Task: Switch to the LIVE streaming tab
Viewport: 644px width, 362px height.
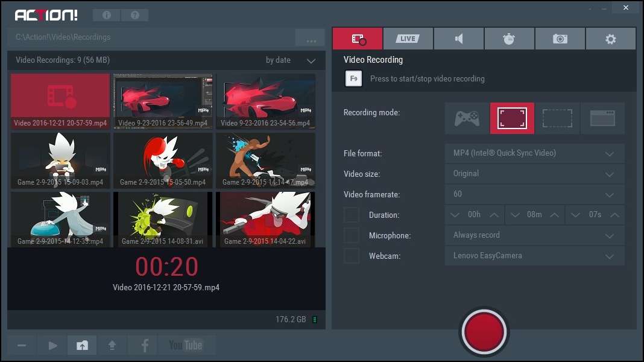Action: tap(408, 39)
